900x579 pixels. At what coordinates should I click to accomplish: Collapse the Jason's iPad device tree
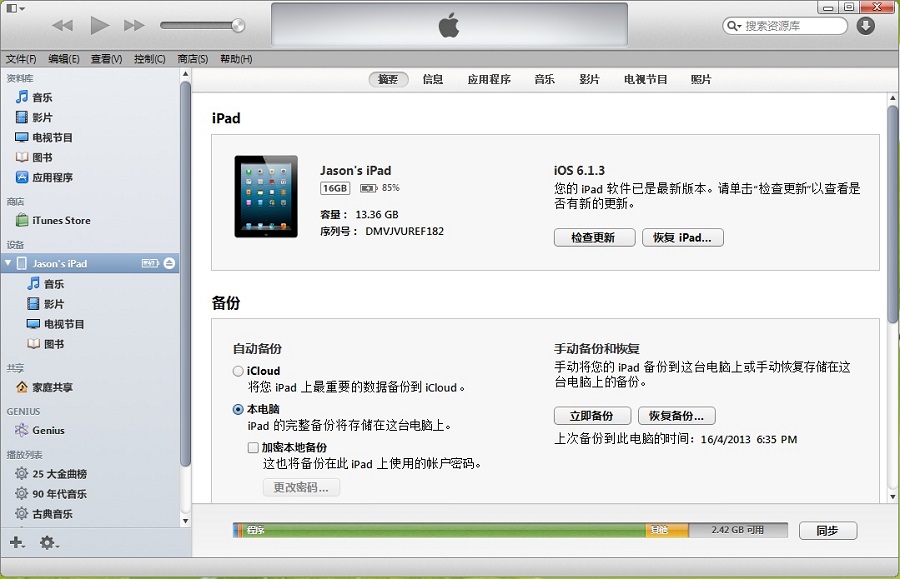[8, 263]
